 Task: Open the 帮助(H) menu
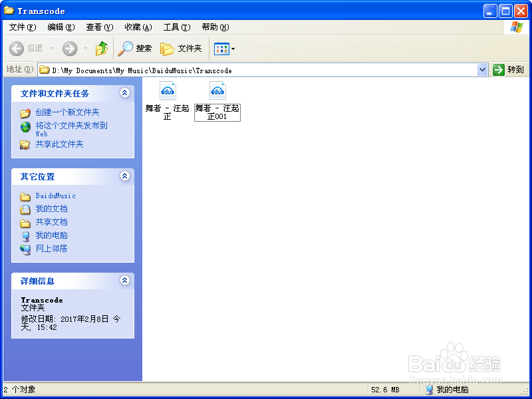[215, 27]
